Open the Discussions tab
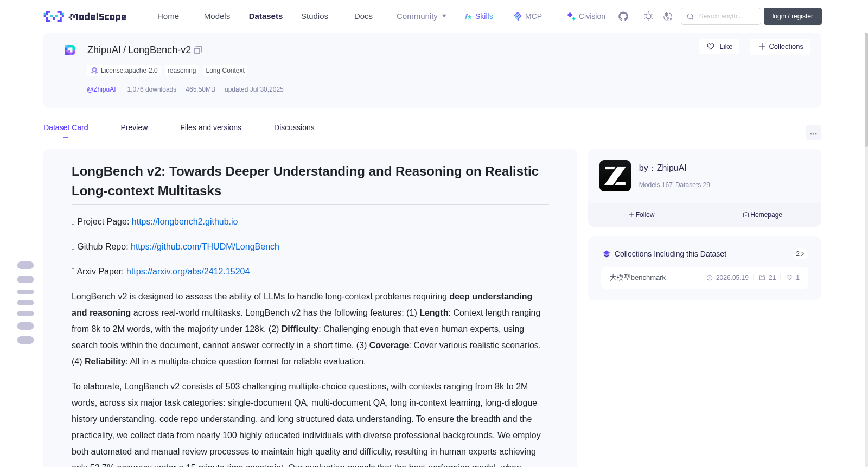868x467 pixels. click(x=294, y=127)
